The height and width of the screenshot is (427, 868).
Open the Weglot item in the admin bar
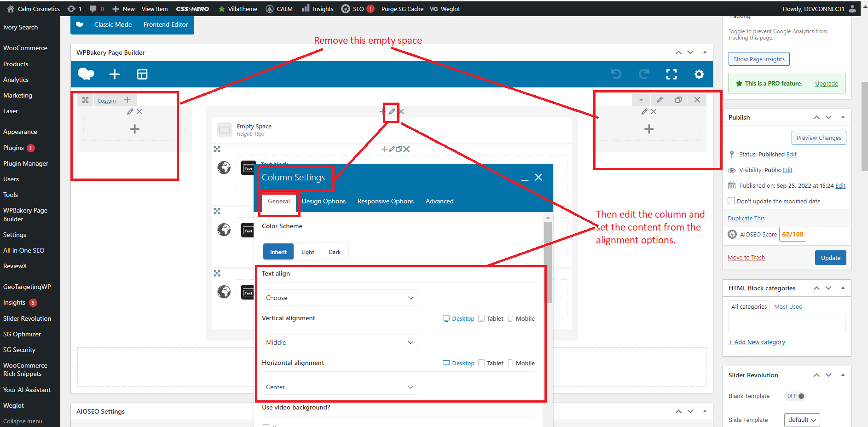click(445, 9)
